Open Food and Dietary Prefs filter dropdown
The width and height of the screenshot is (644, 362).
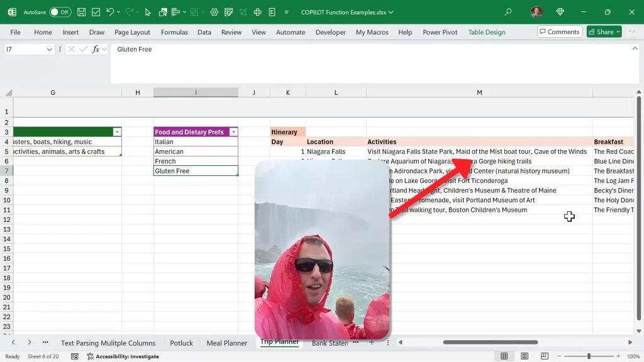pyautogui.click(x=233, y=132)
